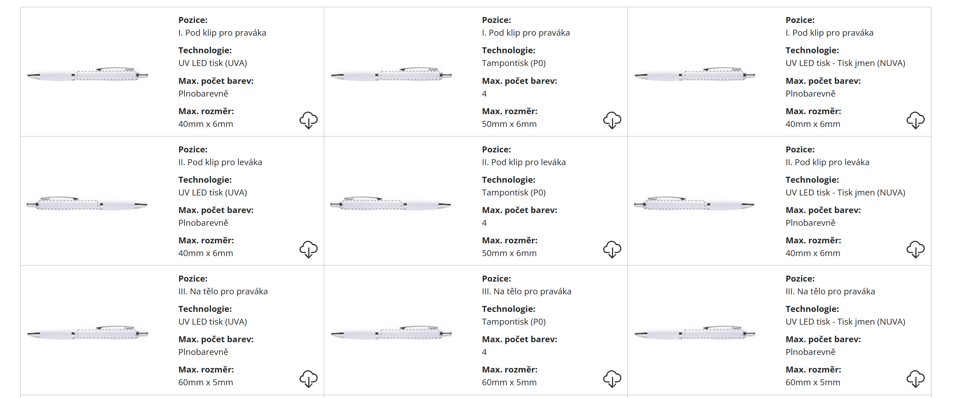The width and height of the screenshot is (980, 398).
Task: Download UVA template for 'III. Na tělo pro praváka'
Action: [308, 379]
